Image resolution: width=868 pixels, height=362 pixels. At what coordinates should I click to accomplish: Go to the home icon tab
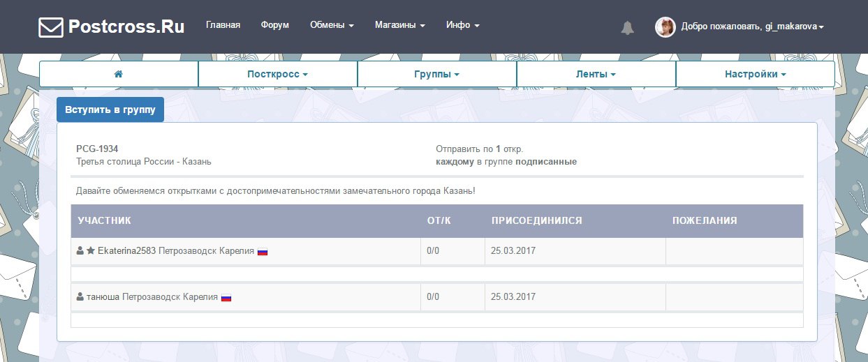[x=119, y=74]
